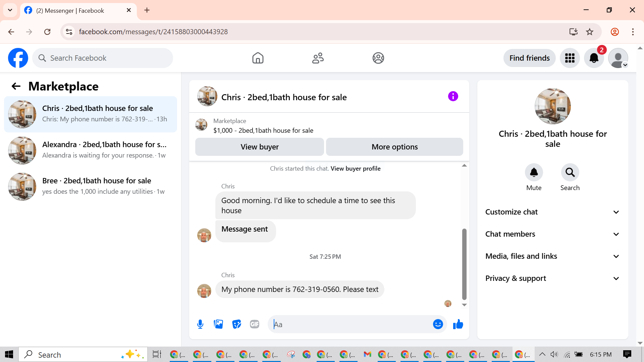Click the voice clip microphone icon
Screen dimensions: 644x362
(200, 324)
